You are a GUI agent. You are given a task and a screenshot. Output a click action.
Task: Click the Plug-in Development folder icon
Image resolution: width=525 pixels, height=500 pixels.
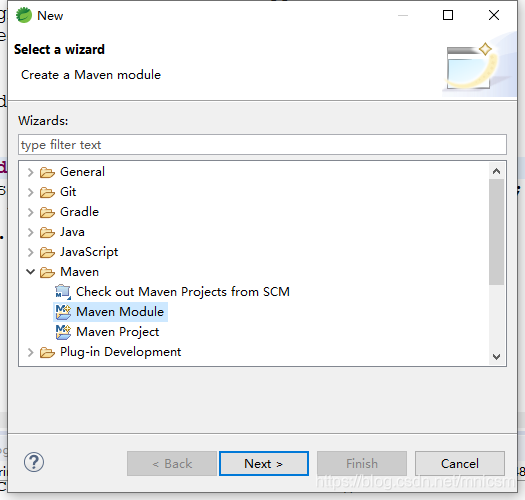tap(47, 352)
